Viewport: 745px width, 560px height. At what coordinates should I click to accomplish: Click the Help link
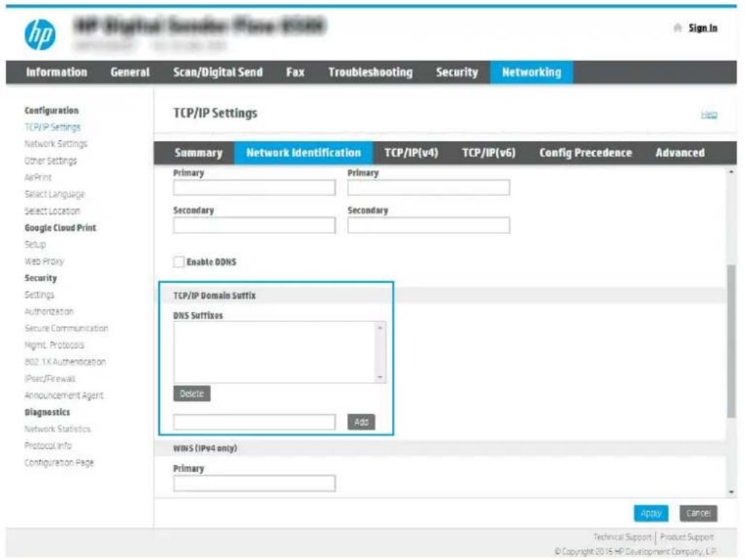709,114
